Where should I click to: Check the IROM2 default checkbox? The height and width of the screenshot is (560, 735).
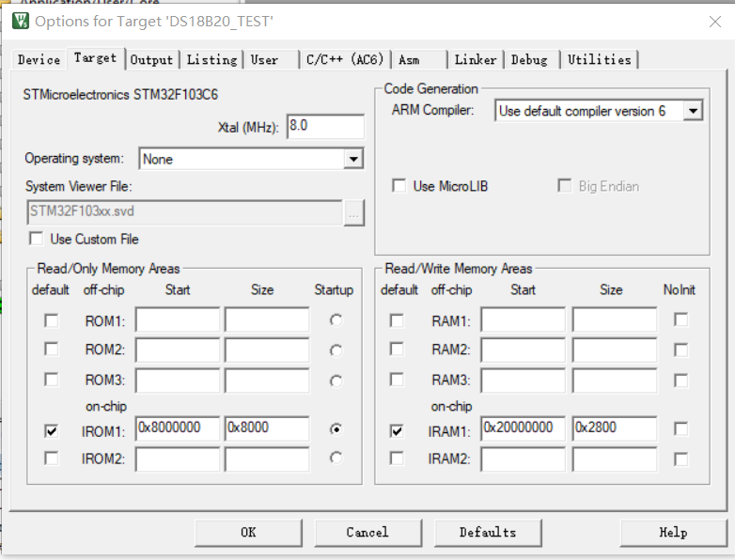tap(52, 458)
